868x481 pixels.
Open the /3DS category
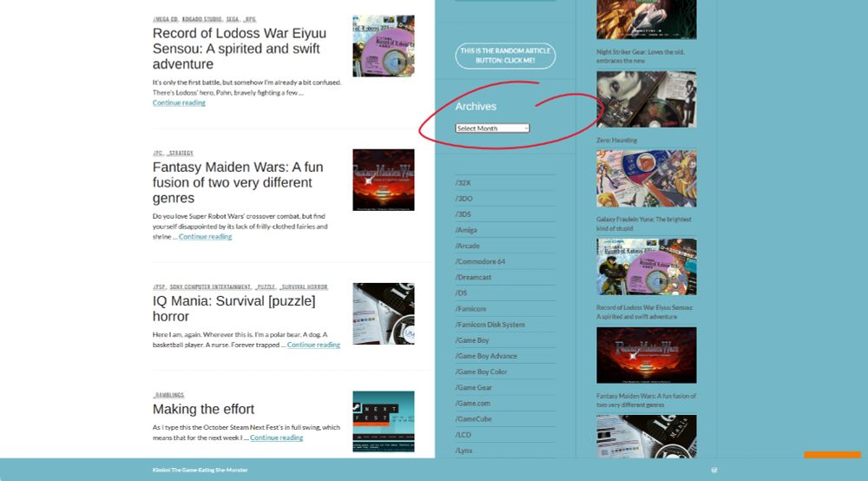point(464,214)
